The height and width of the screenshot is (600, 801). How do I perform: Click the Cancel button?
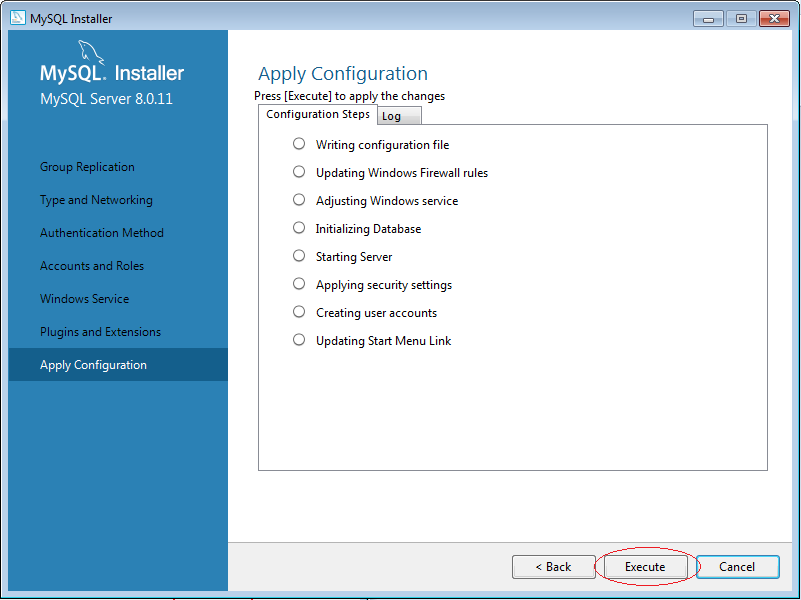[738, 567]
